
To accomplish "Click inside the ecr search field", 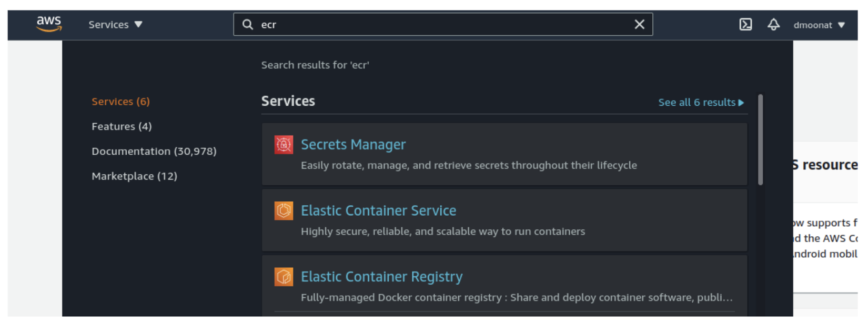I will [x=442, y=25].
